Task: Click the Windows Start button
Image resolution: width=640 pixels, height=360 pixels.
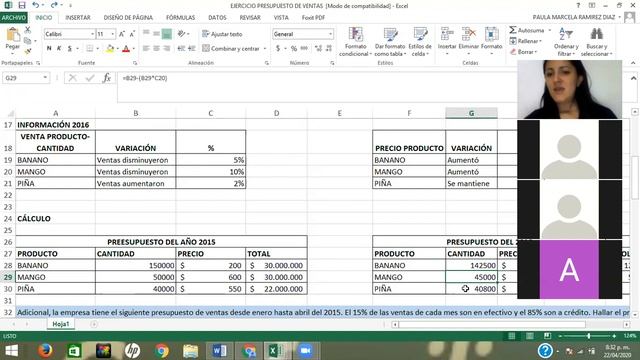Action: pos(11,350)
